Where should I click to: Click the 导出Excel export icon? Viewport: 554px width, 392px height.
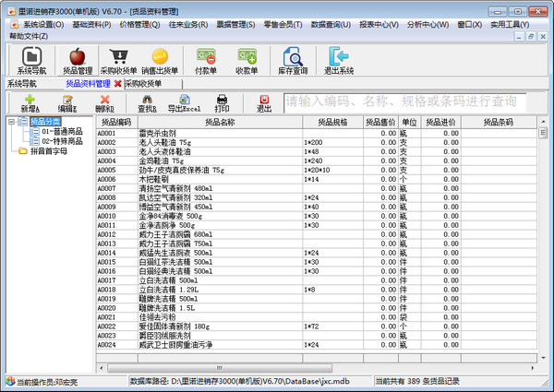click(x=185, y=102)
